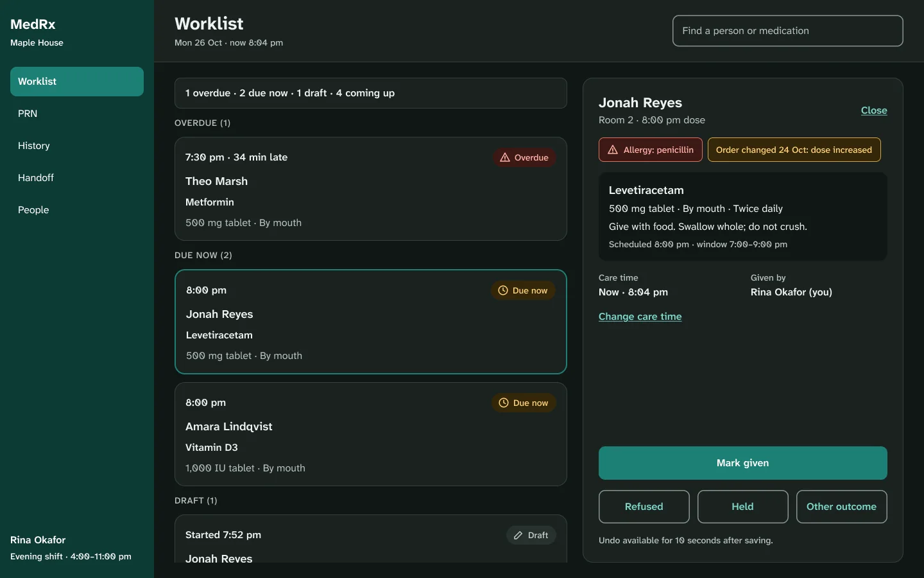Image resolution: width=924 pixels, height=578 pixels.
Task: Record the dose as Held
Action: click(x=743, y=507)
